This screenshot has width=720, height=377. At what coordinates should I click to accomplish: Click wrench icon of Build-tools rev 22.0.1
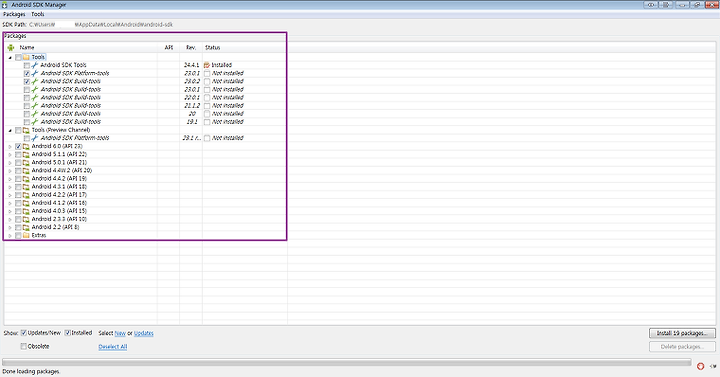pos(34,98)
